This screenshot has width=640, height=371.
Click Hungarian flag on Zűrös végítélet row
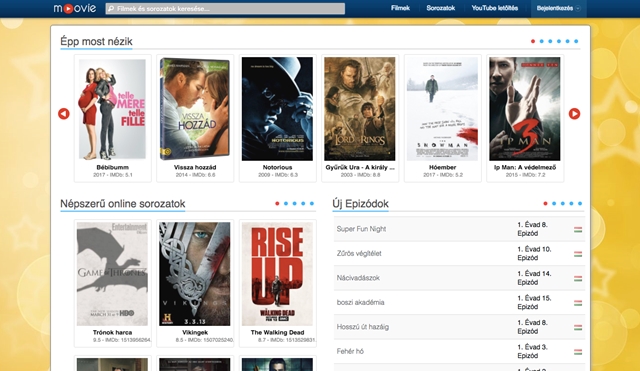pyautogui.click(x=578, y=254)
